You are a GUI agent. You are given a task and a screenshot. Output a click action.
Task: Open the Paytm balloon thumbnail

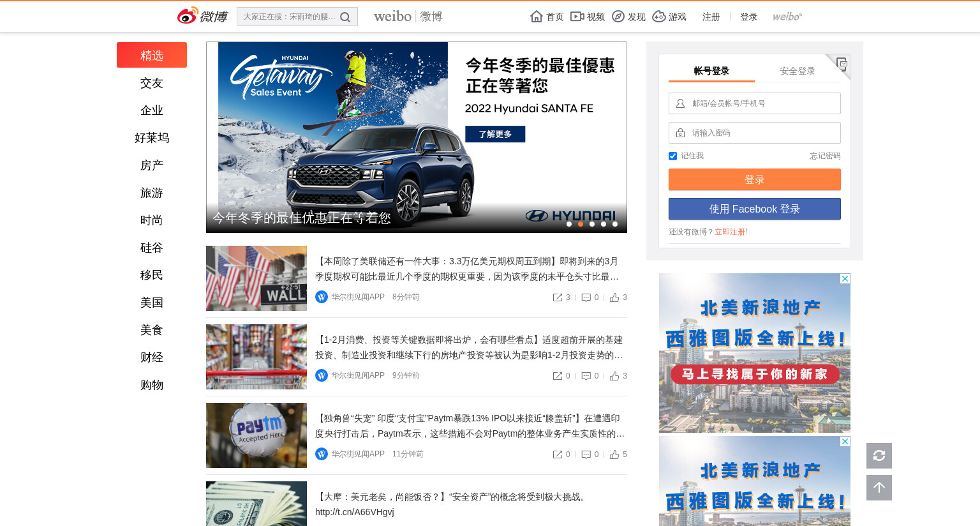click(256, 435)
